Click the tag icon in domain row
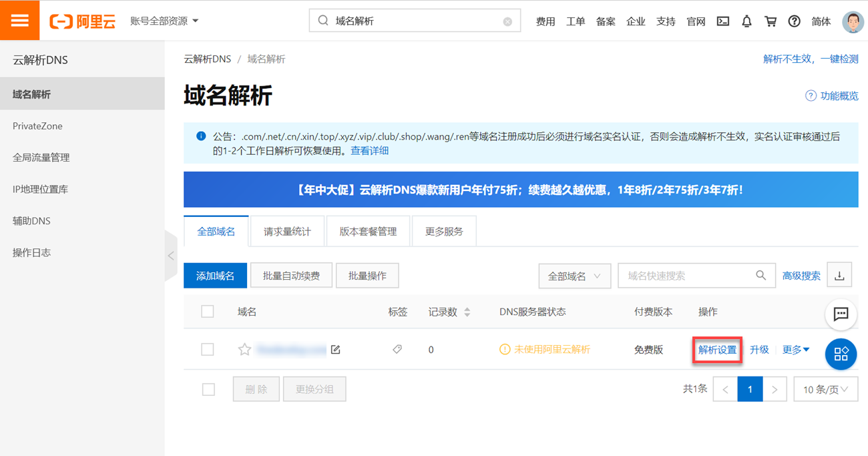 tap(397, 349)
